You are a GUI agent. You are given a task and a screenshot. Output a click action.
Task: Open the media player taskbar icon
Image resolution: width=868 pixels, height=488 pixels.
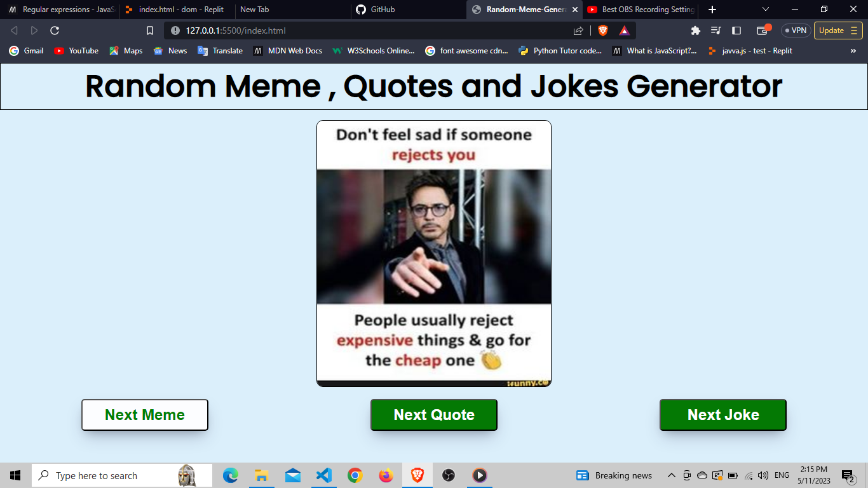(480, 475)
